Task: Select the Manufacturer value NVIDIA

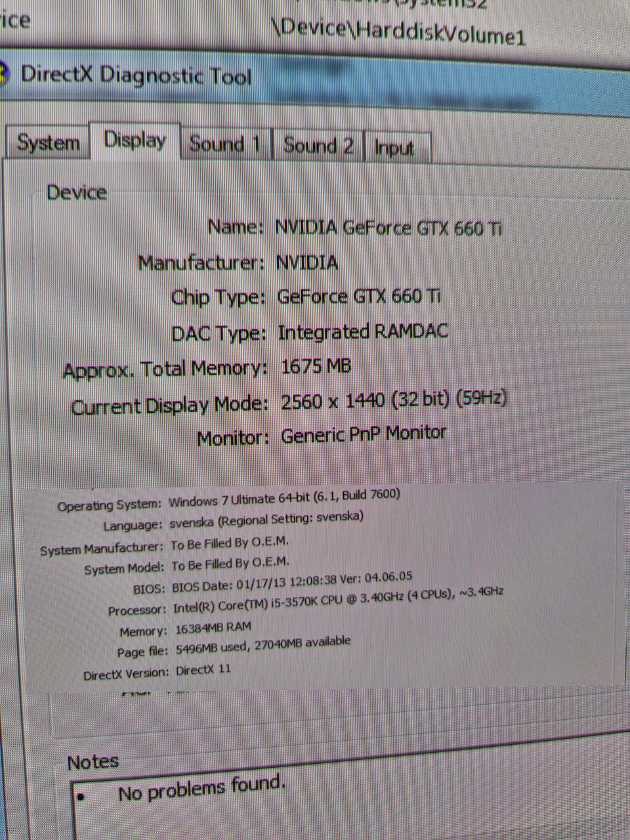Action: tap(306, 262)
